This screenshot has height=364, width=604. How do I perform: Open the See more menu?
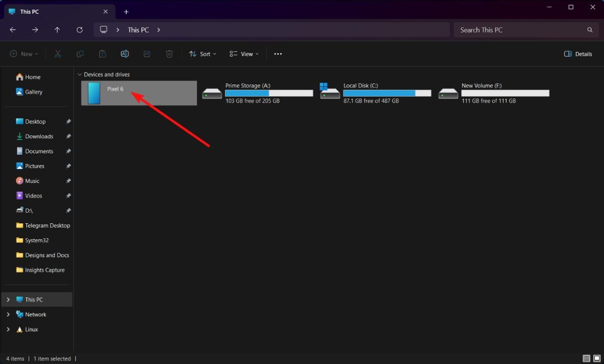click(277, 53)
